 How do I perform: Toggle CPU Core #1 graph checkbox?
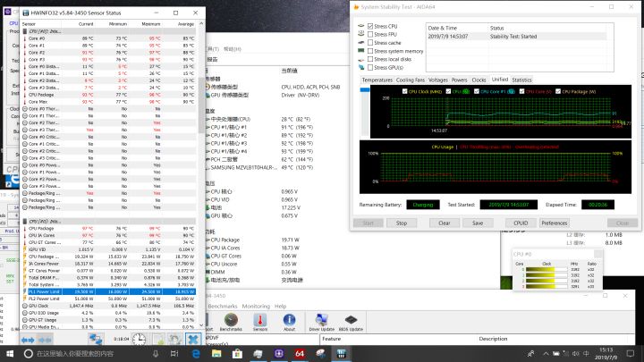click(x=477, y=91)
